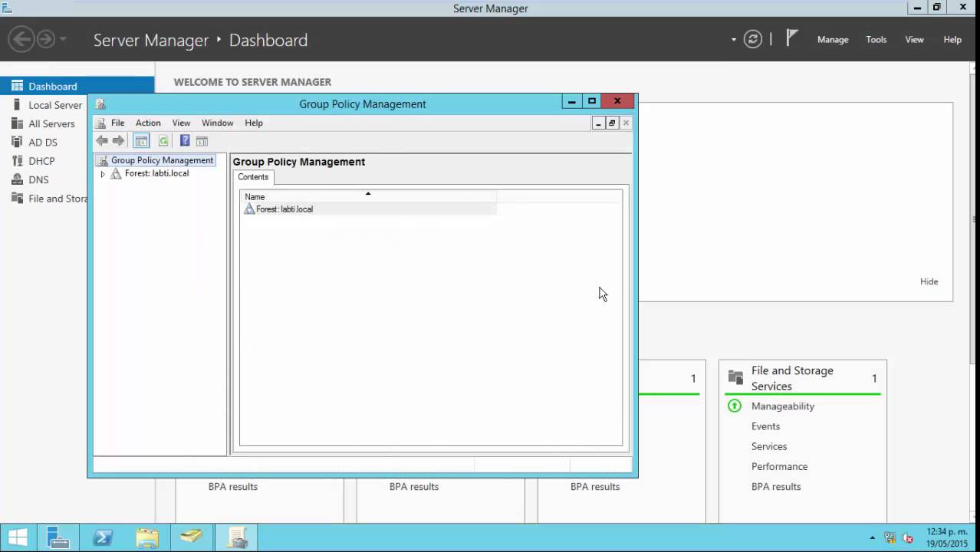
Task: Open the Window menu
Action: pos(218,123)
